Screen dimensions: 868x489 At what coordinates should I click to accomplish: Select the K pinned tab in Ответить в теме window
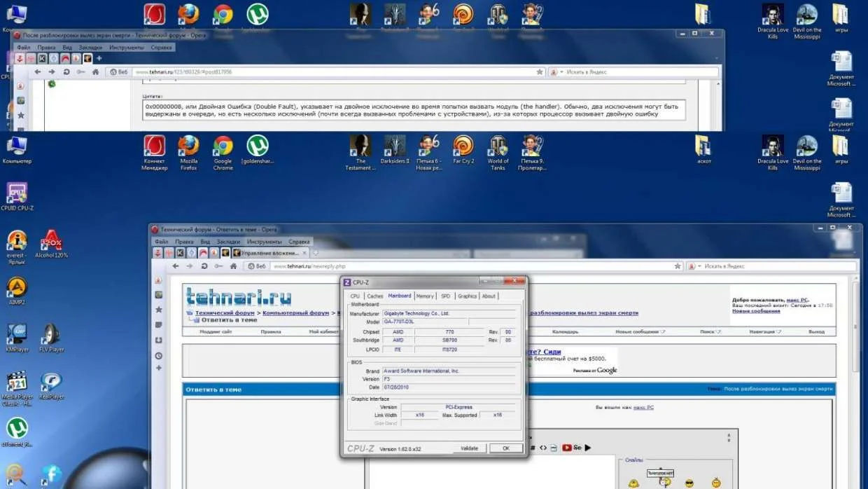pos(180,253)
